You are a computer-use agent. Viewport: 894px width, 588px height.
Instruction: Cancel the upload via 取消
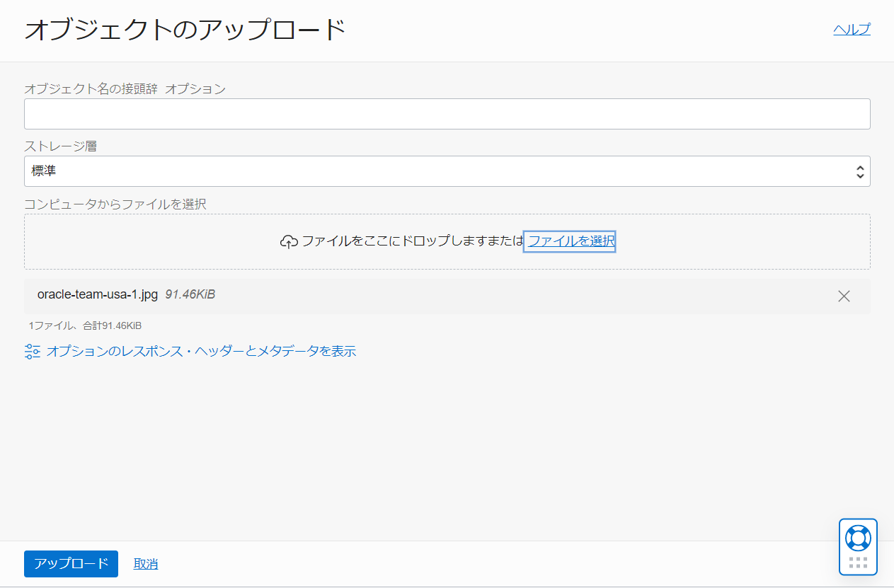click(145, 563)
